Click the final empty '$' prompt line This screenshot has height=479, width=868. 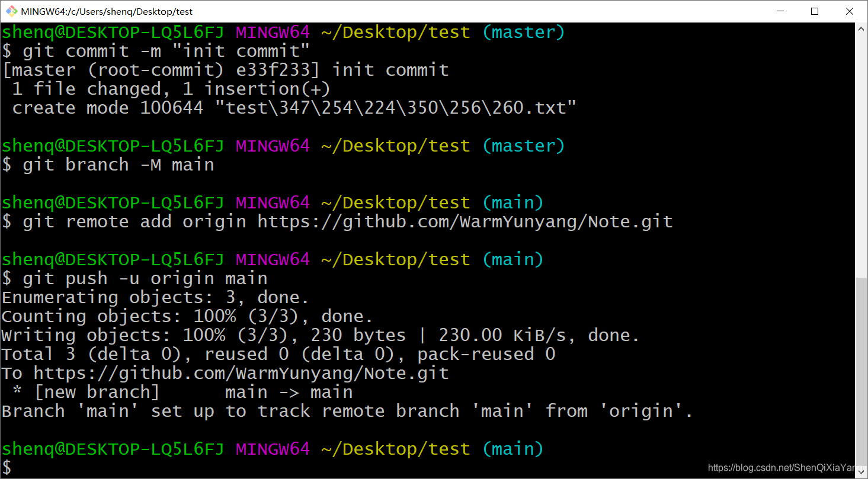pyautogui.click(x=7, y=467)
